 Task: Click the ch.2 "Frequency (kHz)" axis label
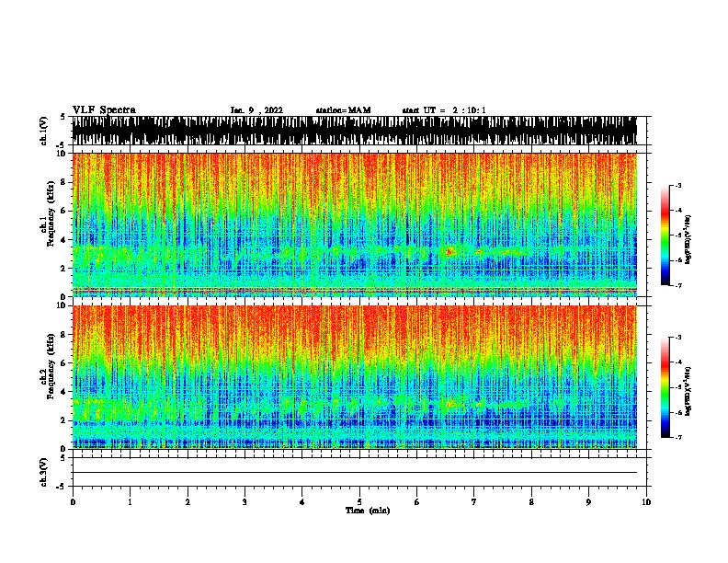[51, 366]
